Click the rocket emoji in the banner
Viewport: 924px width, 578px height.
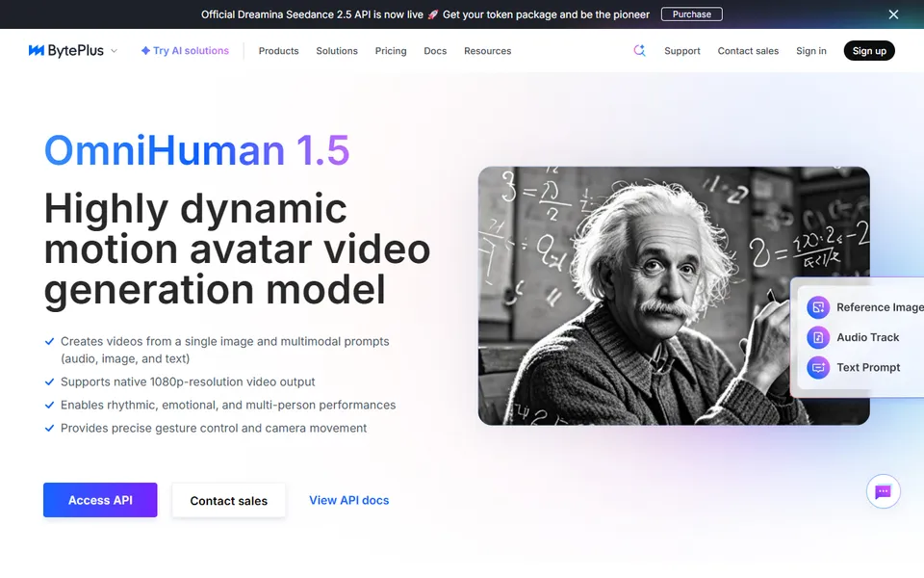click(433, 14)
